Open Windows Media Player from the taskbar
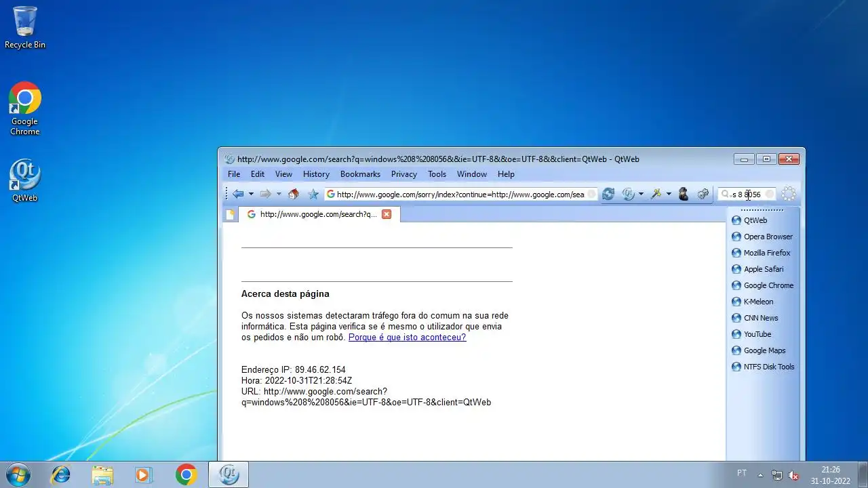 click(144, 474)
